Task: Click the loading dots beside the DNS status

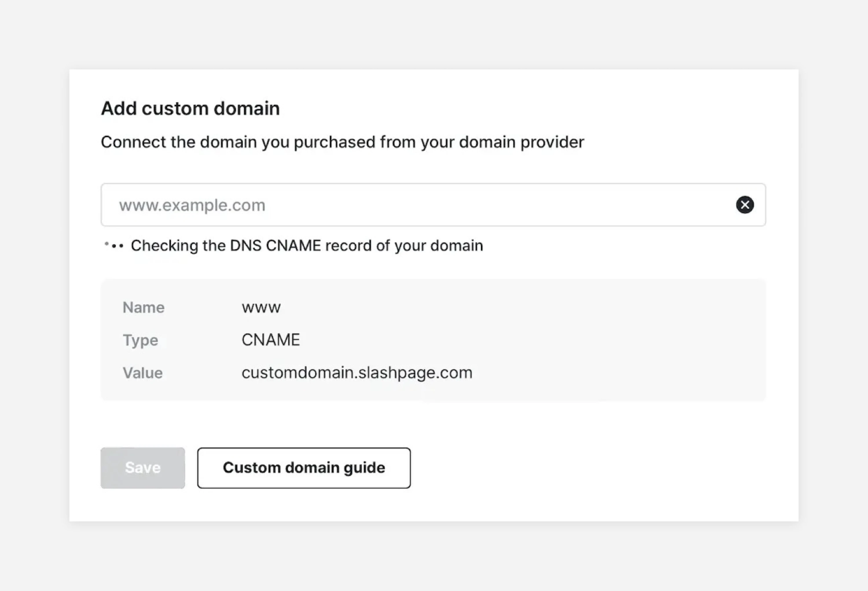Action: pos(113,245)
